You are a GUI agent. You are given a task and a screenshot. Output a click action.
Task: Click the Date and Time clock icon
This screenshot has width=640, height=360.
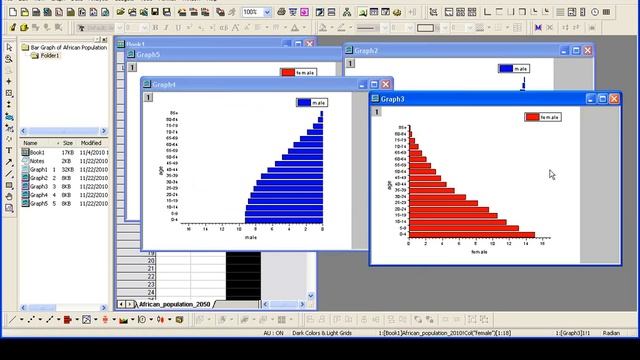tap(595, 12)
